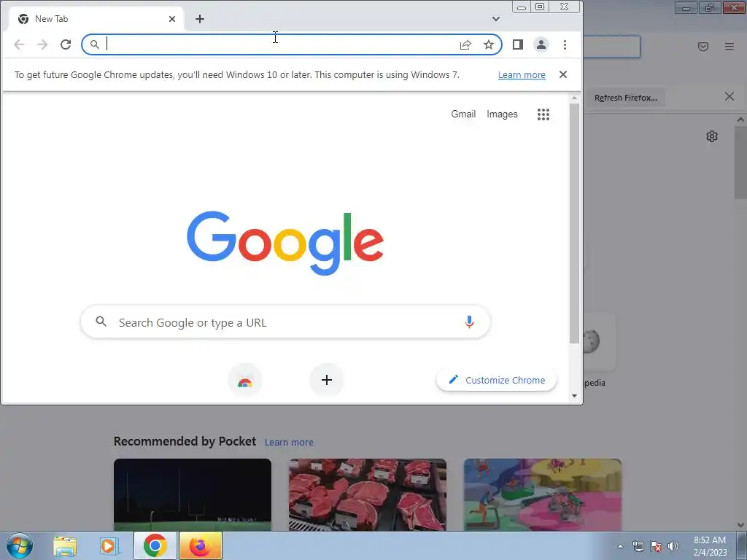The image size is (747, 560).
Task: Open the colorful illustration Pocket story
Action: click(543, 494)
